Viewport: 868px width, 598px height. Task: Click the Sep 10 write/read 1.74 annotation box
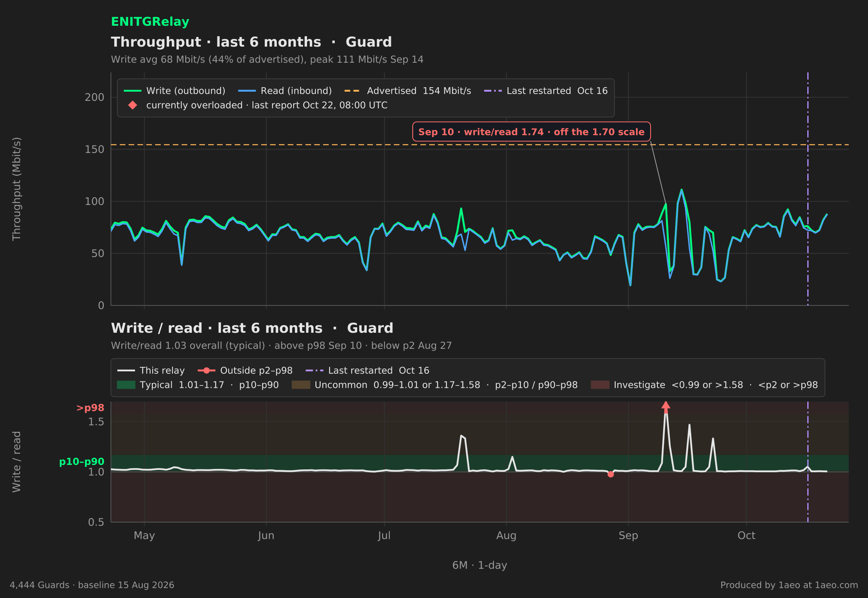531,132
